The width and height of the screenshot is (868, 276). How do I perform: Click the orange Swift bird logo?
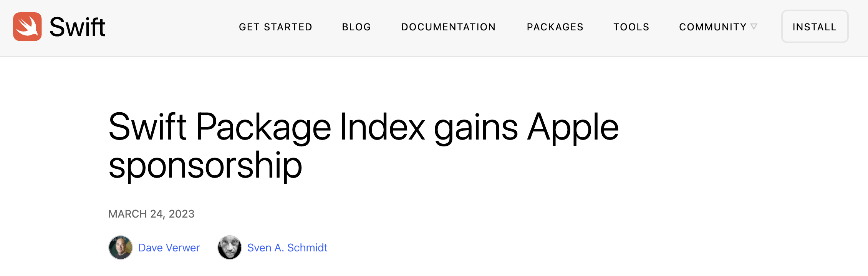pos(27,27)
